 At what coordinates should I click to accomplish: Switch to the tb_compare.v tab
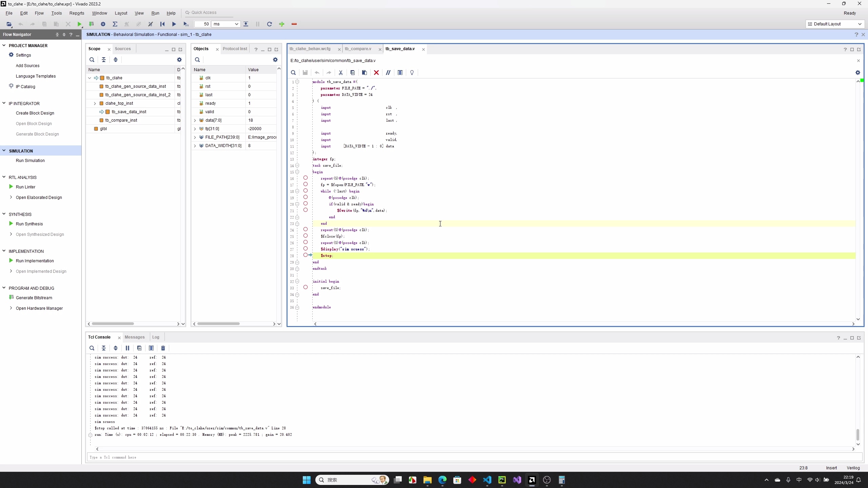pyautogui.click(x=358, y=49)
